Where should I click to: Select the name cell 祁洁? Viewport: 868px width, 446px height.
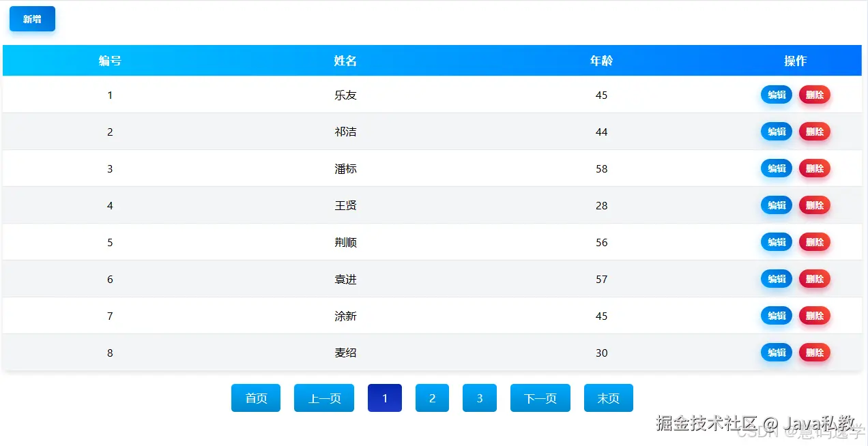click(x=345, y=132)
